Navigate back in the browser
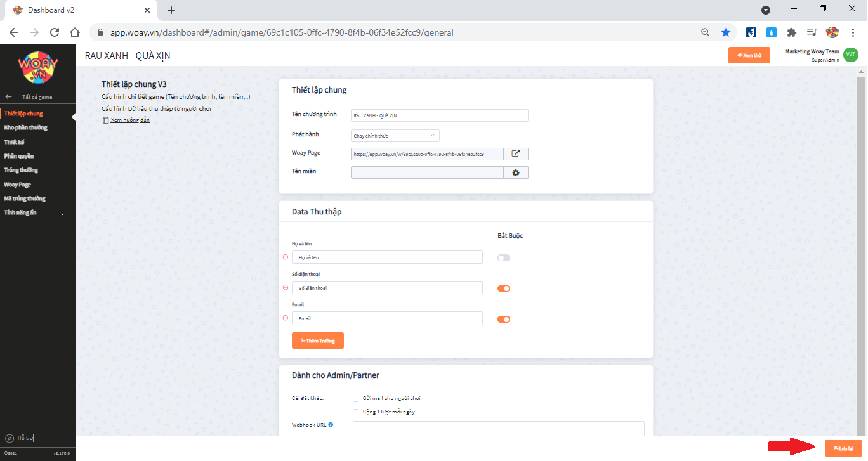The width and height of the screenshot is (868, 461). point(14,32)
